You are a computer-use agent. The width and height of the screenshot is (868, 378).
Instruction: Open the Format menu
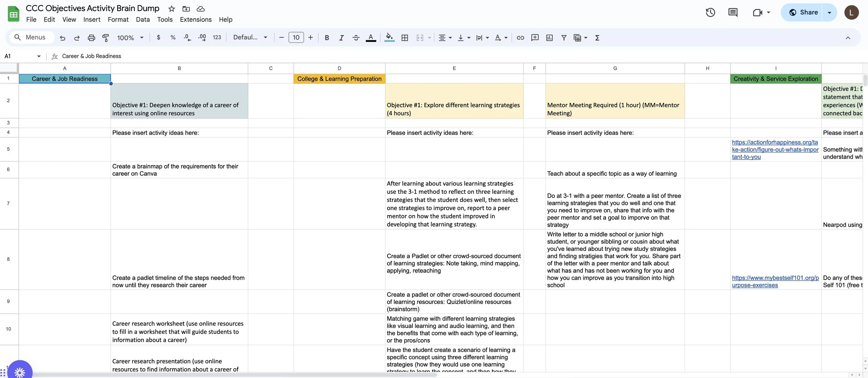tap(118, 19)
